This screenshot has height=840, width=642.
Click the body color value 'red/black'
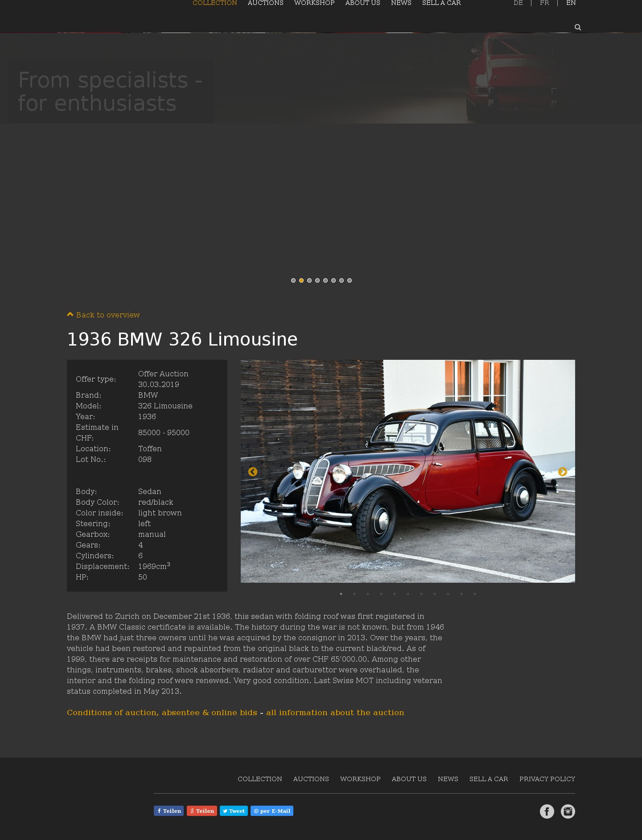(x=156, y=502)
